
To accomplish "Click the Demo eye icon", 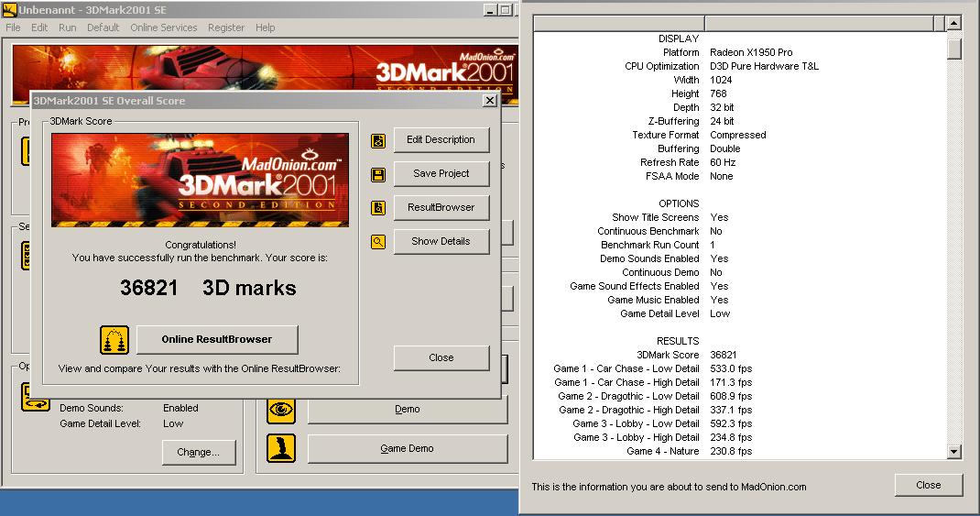I will [281, 410].
